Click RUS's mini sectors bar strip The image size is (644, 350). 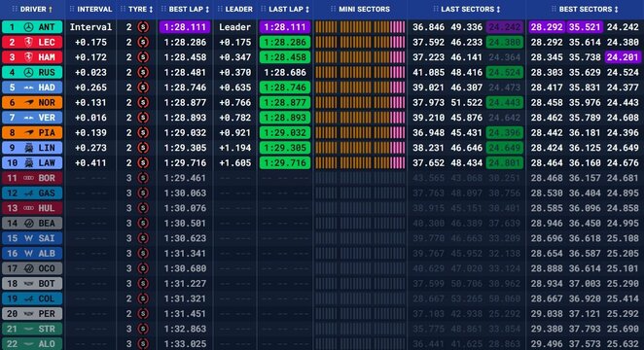360,73
